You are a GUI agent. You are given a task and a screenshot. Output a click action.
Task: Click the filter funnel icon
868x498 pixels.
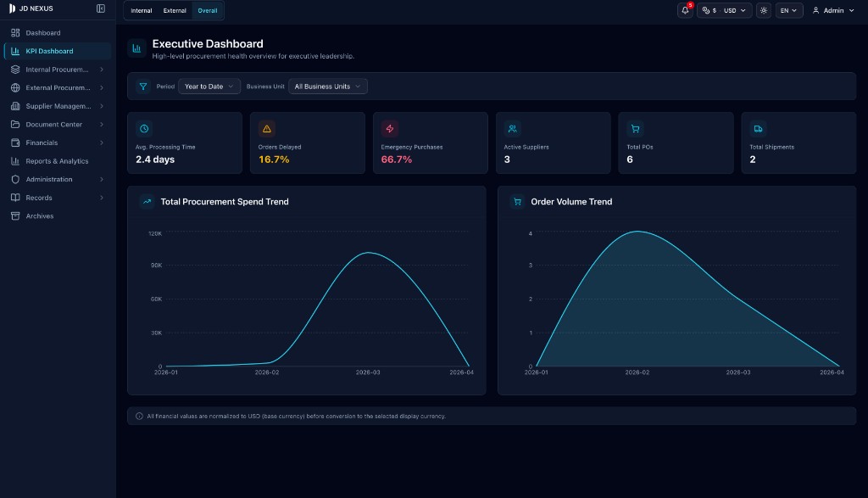pos(143,87)
